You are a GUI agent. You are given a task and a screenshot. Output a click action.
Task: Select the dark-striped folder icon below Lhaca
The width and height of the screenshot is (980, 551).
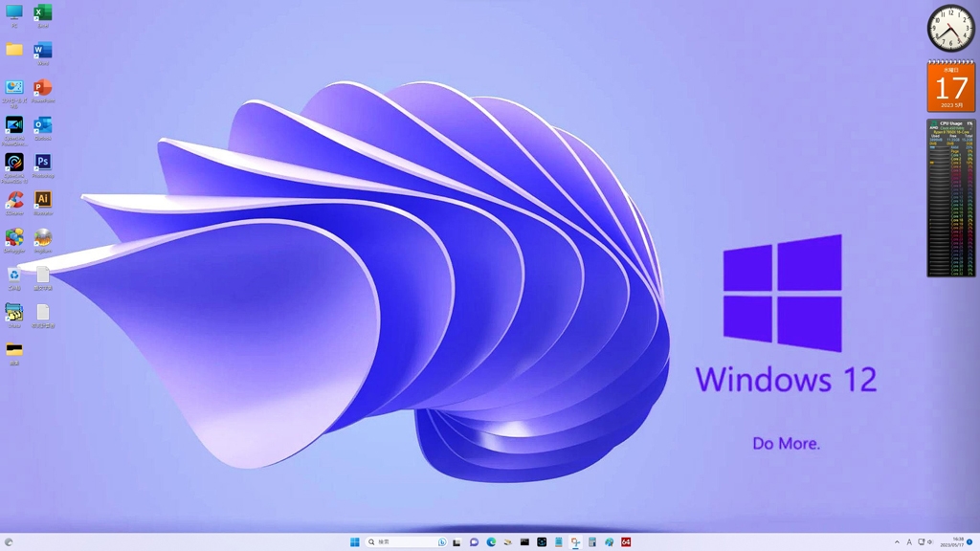tap(13, 353)
